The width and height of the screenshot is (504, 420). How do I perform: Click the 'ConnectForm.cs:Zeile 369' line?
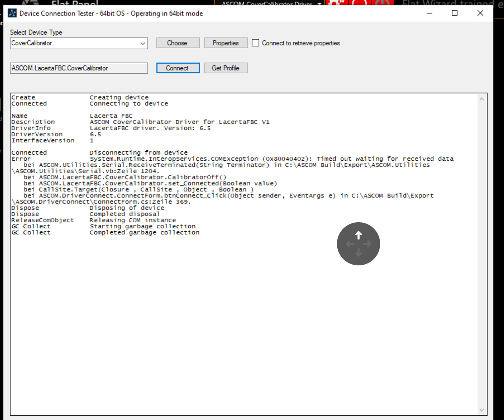coord(101,202)
